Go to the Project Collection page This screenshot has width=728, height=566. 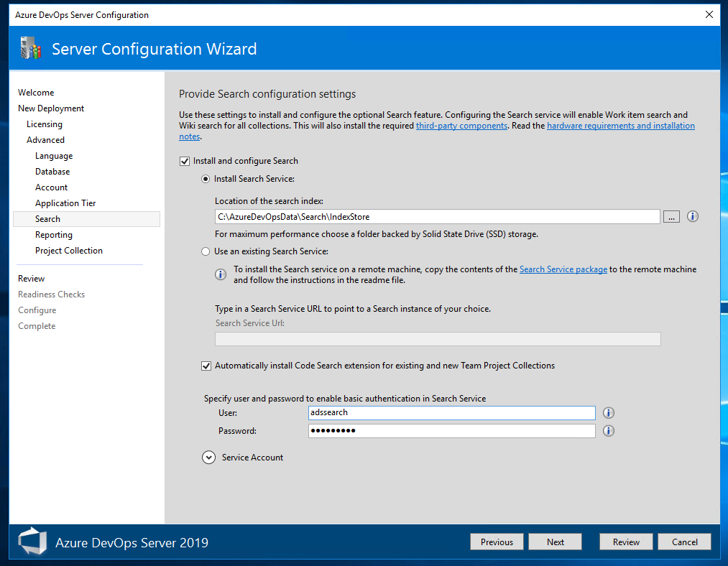[x=69, y=251]
